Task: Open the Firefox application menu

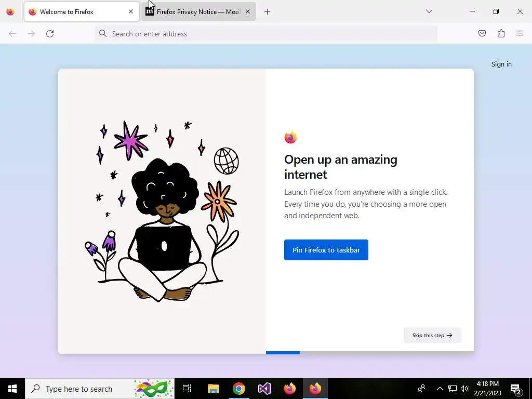Action: click(x=520, y=33)
